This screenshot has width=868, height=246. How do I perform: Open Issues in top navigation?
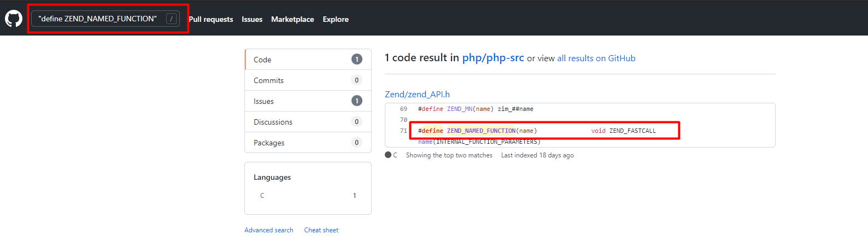252,19
